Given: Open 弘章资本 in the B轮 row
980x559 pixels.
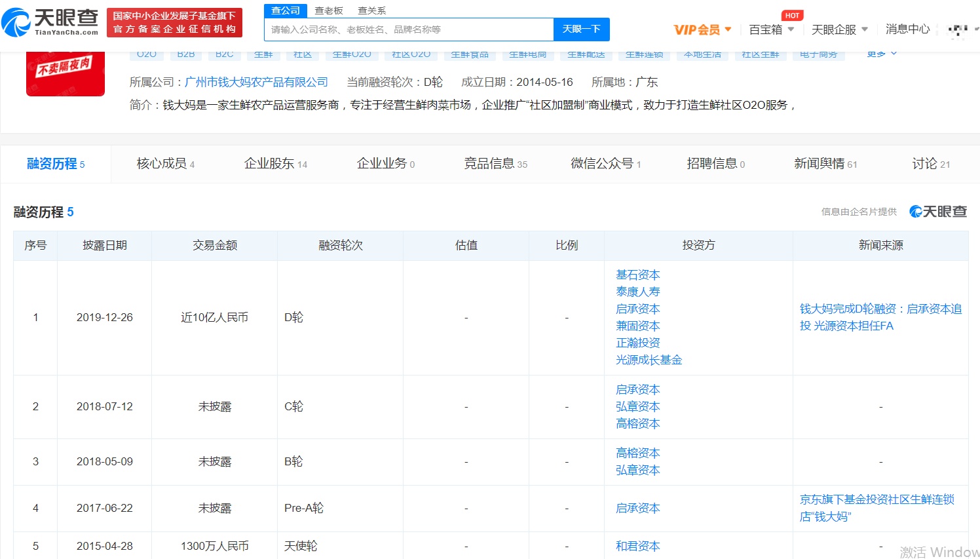Looking at the screenshot, I should [x=638, y=471].
